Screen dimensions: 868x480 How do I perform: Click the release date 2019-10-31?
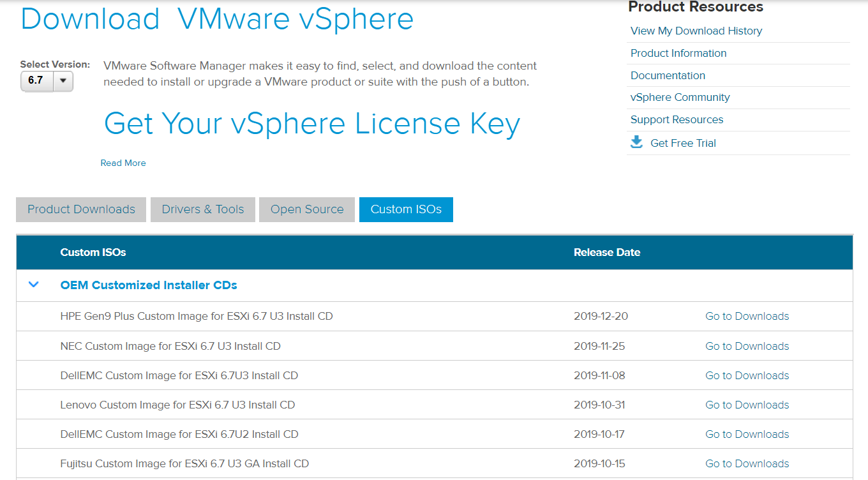(x=599, y=405)
